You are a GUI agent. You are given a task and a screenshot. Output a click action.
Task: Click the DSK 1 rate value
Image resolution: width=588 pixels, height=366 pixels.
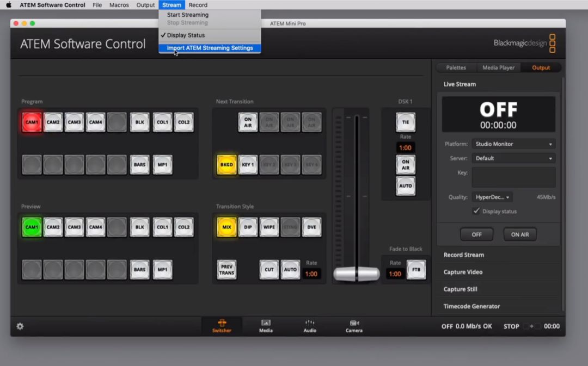(x=405, y=147)
